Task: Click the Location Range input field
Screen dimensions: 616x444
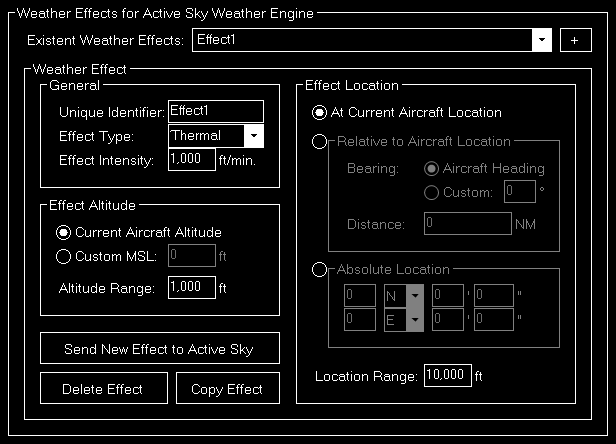Action: click(448, 375)
